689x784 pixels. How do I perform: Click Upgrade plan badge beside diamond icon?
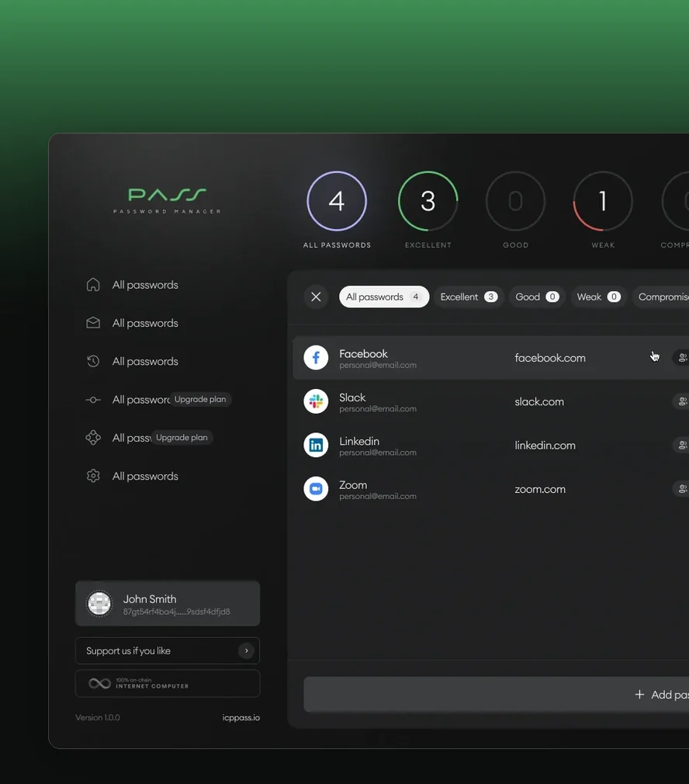coord(182,438)
